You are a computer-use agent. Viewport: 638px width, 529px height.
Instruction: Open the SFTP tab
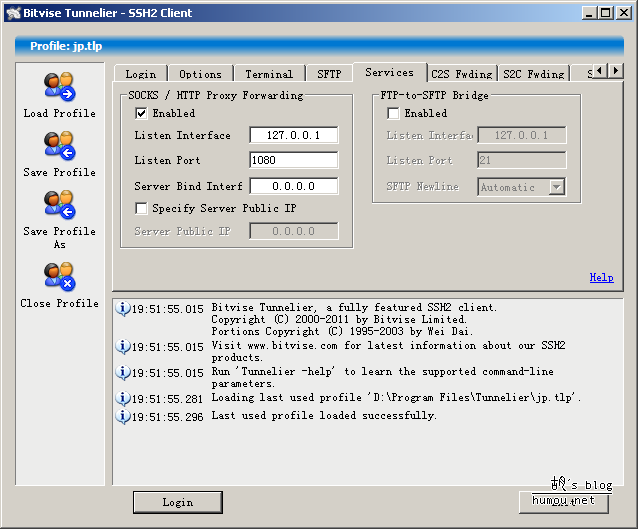tap(329, 74)
